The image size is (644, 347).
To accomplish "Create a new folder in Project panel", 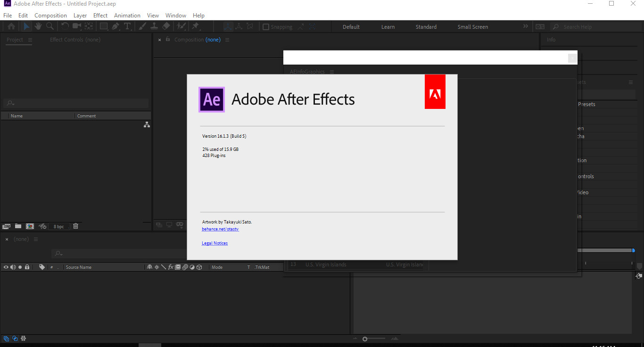I will (18, 226).
